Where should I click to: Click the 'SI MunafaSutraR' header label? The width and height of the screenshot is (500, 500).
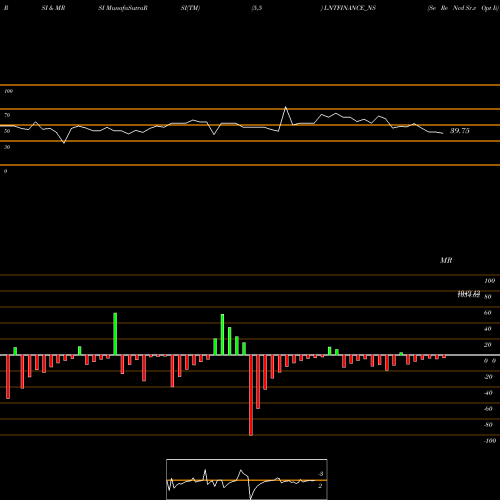click(123, 8)
